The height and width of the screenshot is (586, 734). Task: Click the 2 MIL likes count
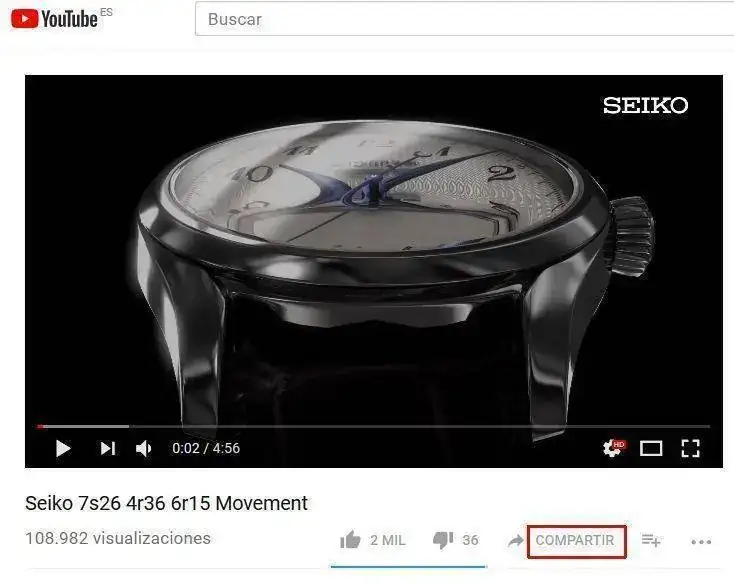point(388,540)
